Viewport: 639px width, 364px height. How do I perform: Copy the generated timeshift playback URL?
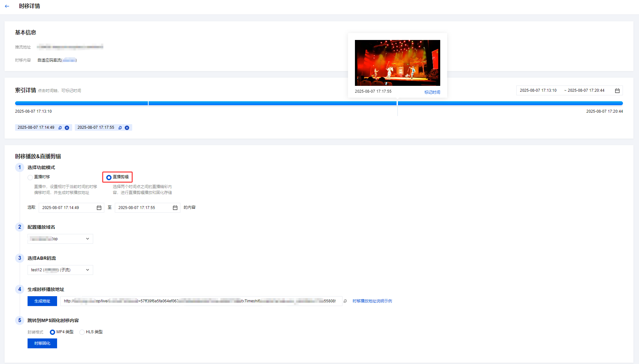coord(345,301)
